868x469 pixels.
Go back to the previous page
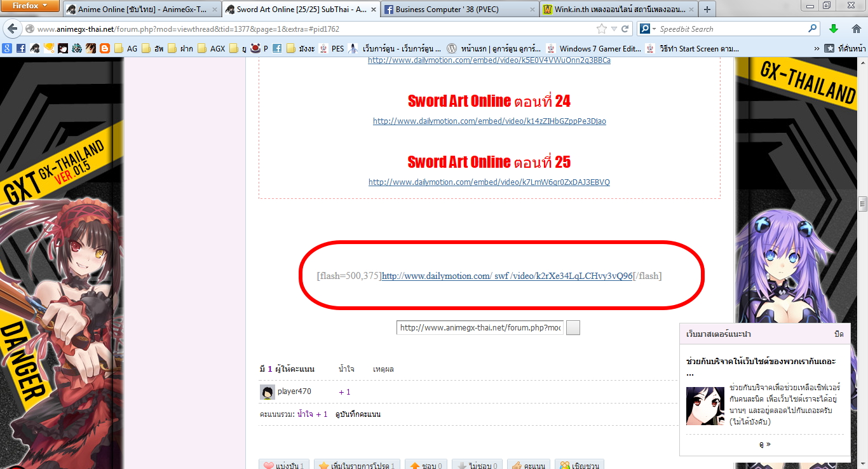(x=12, y=29)
